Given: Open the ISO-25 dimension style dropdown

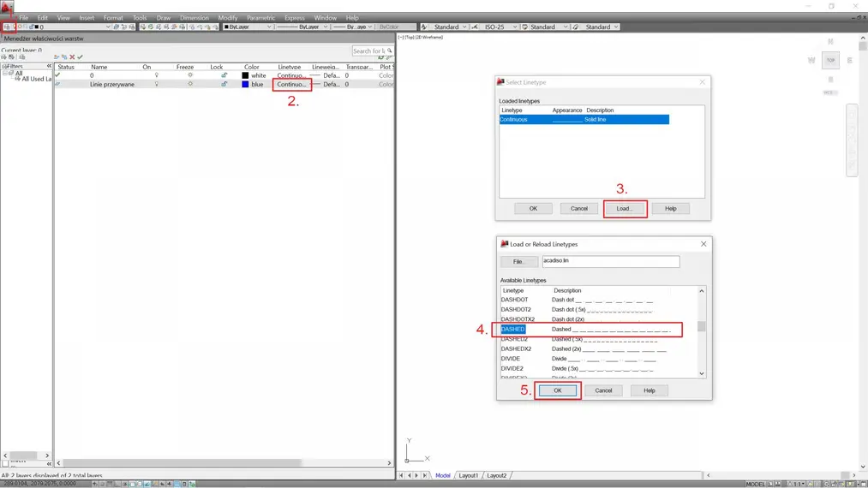Looking at the screenshot, I should (514, 27).
